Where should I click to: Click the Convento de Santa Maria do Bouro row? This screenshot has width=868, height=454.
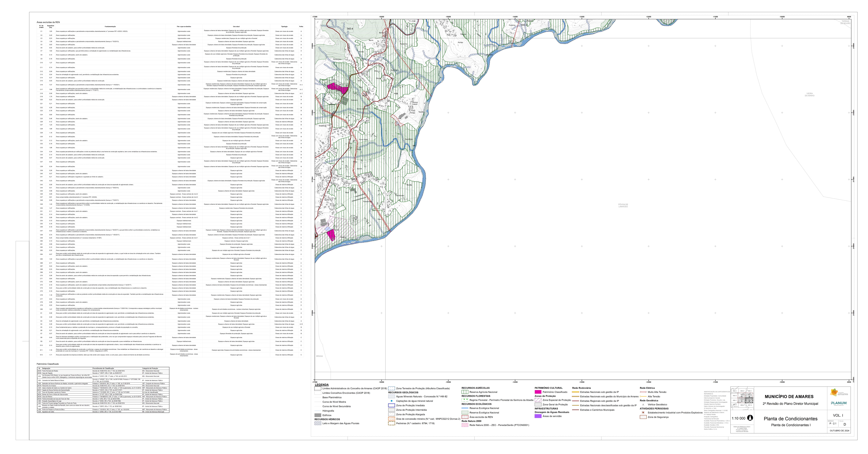tap(103, 381)
